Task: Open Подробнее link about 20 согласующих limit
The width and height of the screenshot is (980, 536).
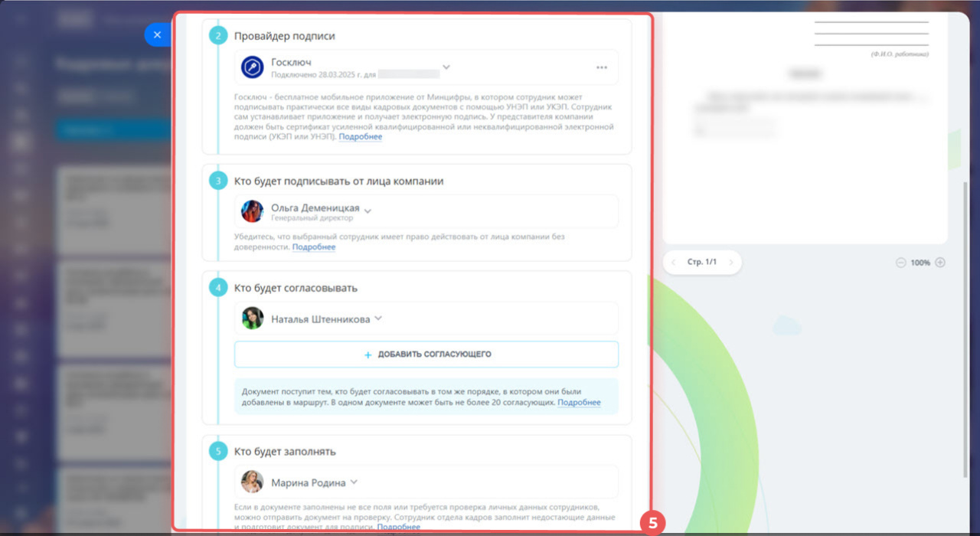Action: [579, 403]
